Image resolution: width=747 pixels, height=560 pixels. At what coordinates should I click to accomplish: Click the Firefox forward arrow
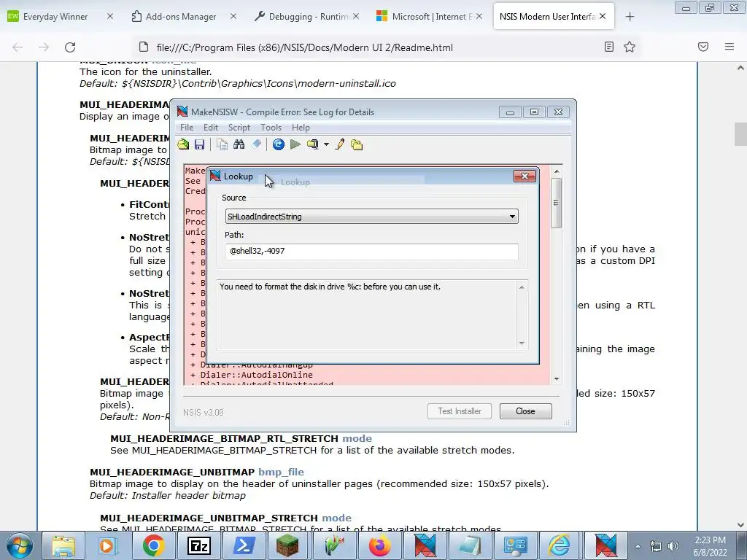click(44, 47)
